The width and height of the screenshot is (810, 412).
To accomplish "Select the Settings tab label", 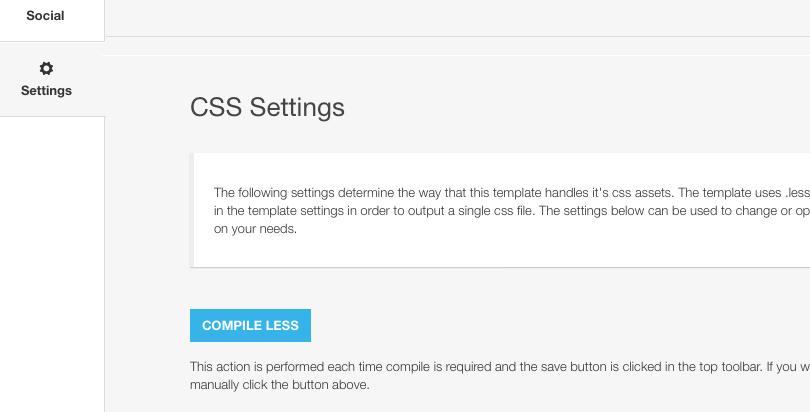I will (46, 90).
